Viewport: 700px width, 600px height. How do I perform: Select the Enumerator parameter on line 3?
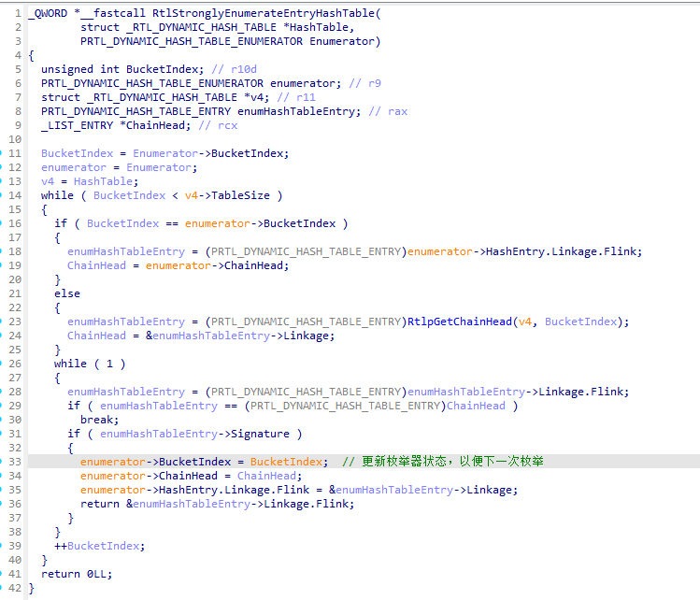tap(342, 41)
